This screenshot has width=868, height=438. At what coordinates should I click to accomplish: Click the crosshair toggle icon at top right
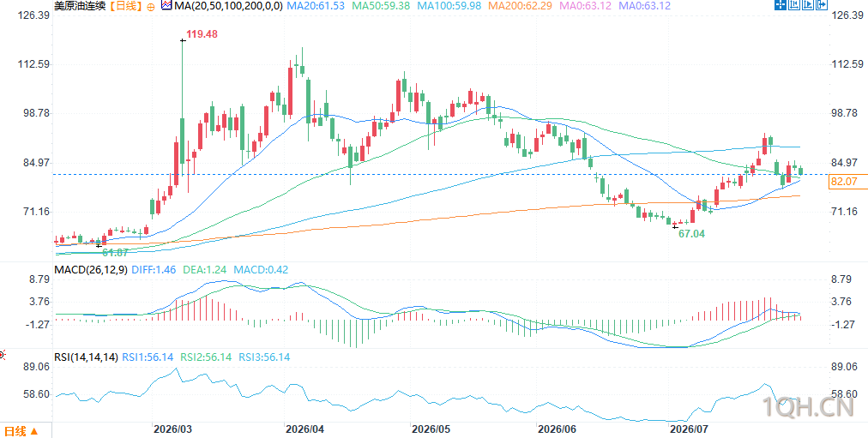pos(781,4)
